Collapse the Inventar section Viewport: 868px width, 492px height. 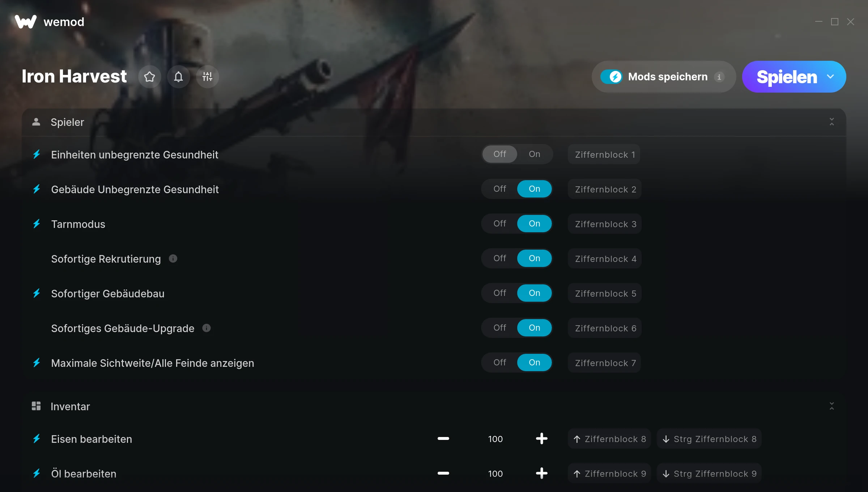point(831,406)
